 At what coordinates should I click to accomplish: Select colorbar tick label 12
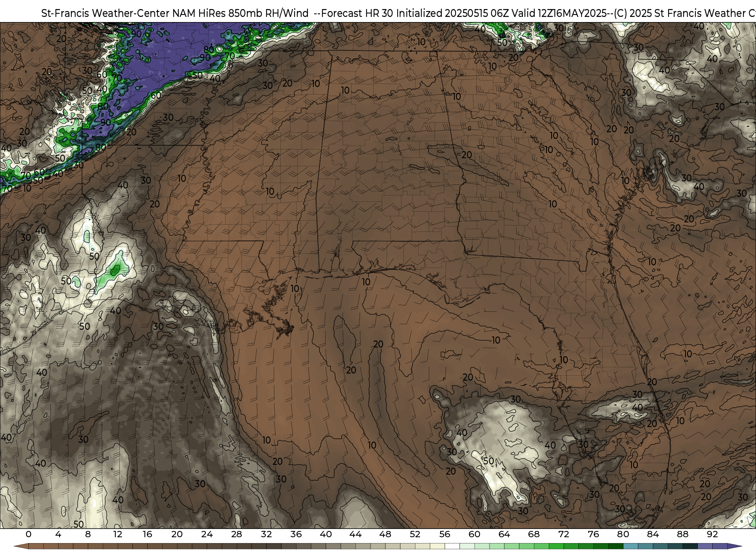click(x=117, y=534)
